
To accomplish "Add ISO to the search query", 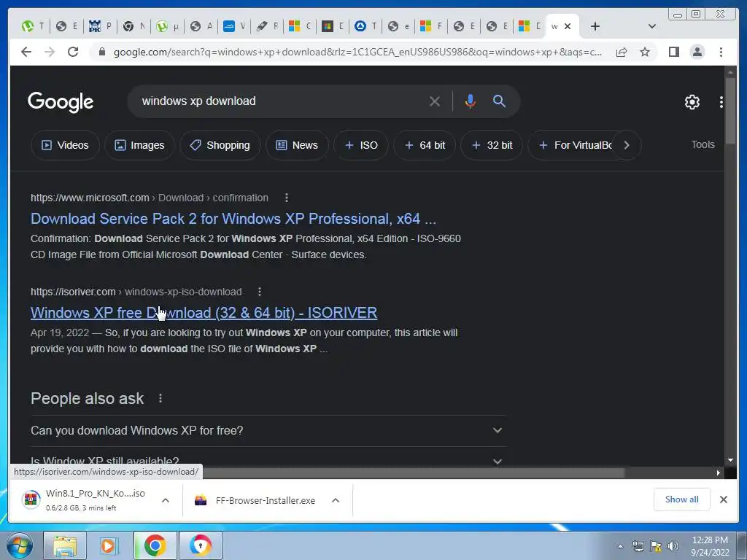I will pyautogui.click(x=361, y=145).
